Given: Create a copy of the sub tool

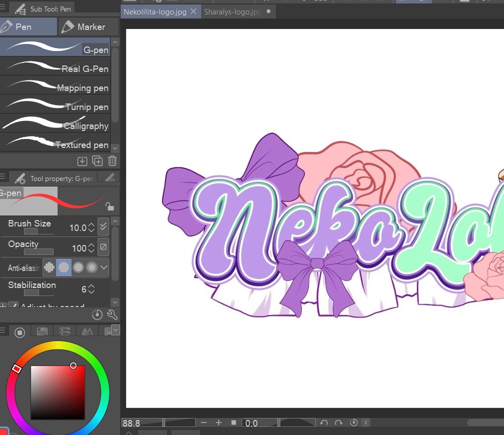Looking at the screenshot, I should [x=97, y=160].
